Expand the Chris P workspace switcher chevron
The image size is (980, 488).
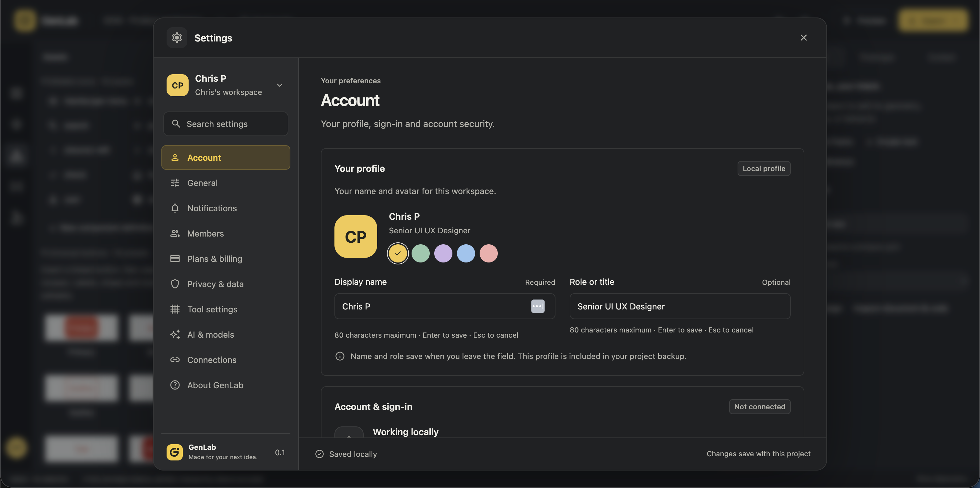(280, 85)
